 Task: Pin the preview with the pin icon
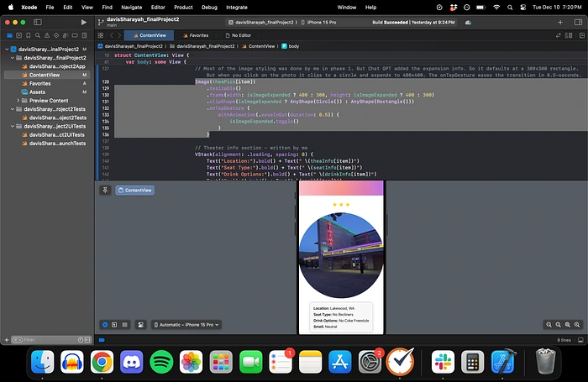[105, 191]
